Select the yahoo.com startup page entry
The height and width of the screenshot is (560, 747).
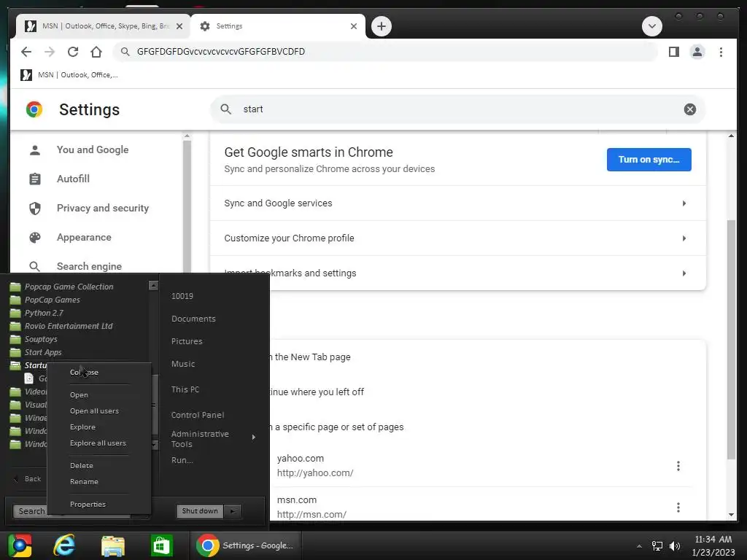pyautogui.click(x=315, y=465)
